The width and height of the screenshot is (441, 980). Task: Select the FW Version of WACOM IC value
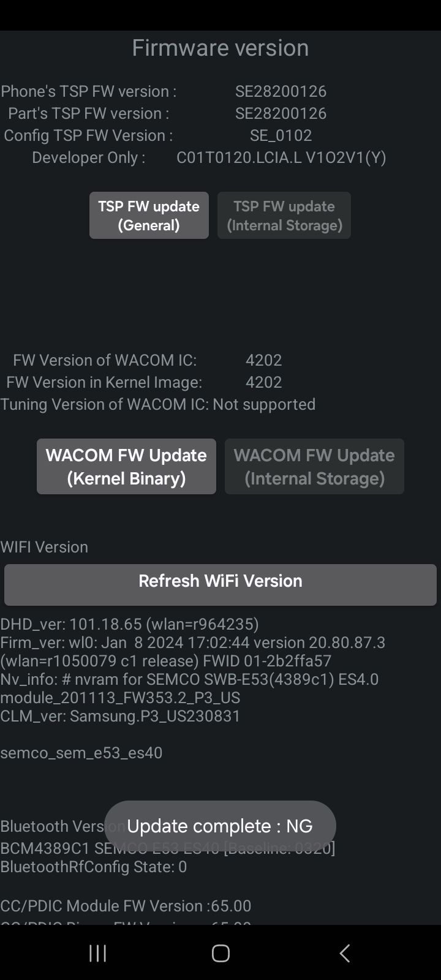point(264,360)
